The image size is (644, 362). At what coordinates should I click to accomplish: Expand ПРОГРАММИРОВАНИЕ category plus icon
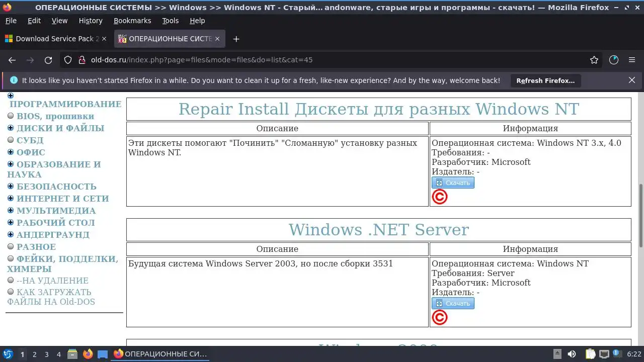point(11,96)
